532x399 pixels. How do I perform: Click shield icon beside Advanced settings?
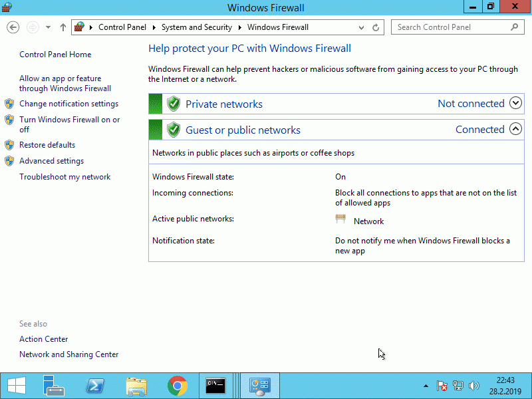coord(9,161)
